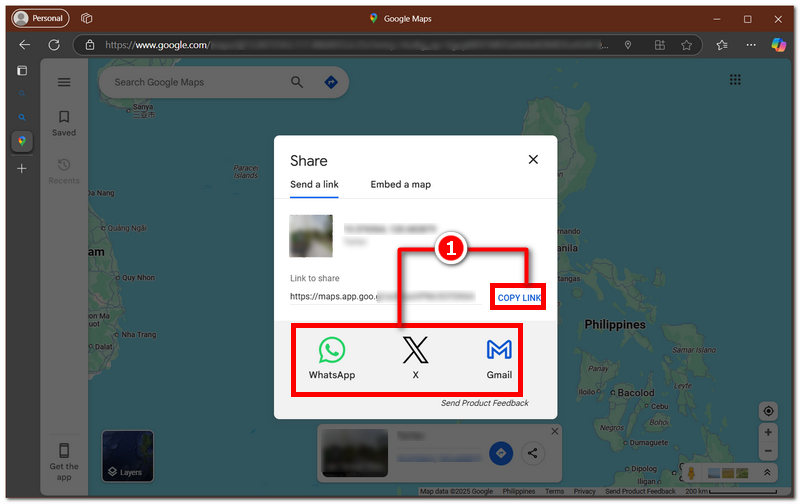The image size is (800, 504).
Task: Select the Send a link tab
Action: coord(314,185)
